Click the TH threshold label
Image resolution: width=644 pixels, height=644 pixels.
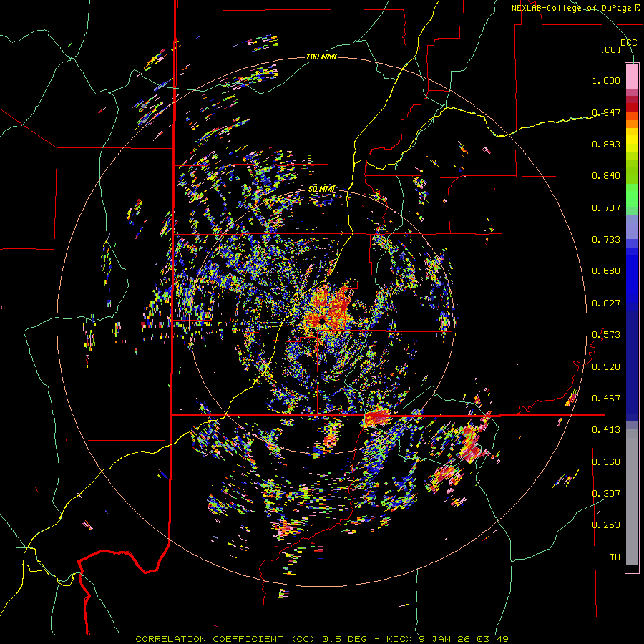[615, 557]
